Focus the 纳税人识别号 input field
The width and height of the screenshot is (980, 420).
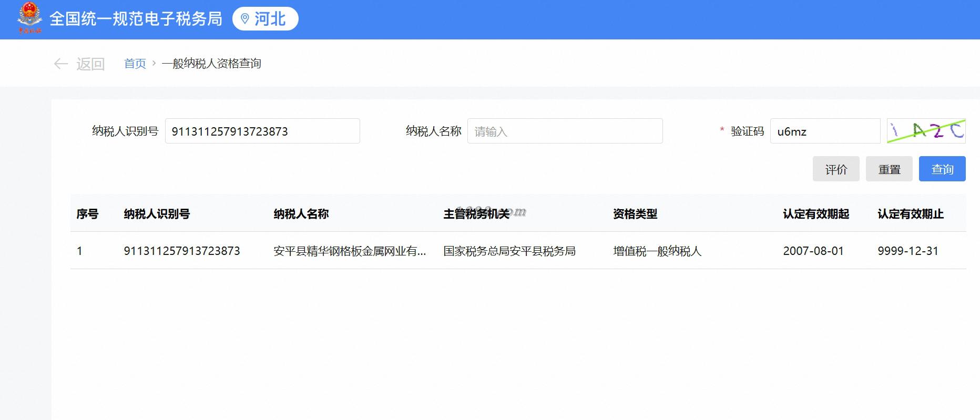point(262,131)
